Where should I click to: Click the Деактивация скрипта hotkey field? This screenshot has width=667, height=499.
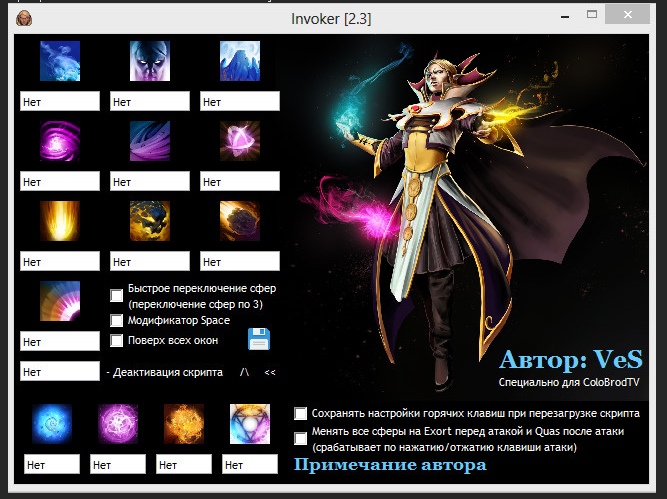pos(60,372)
